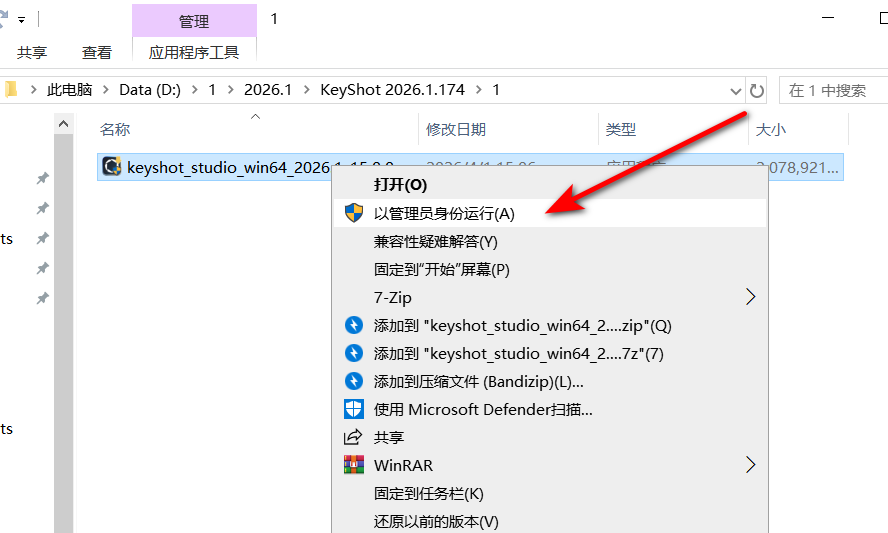Choose 固定到任务栏(K) menu entry

(550, 493)
